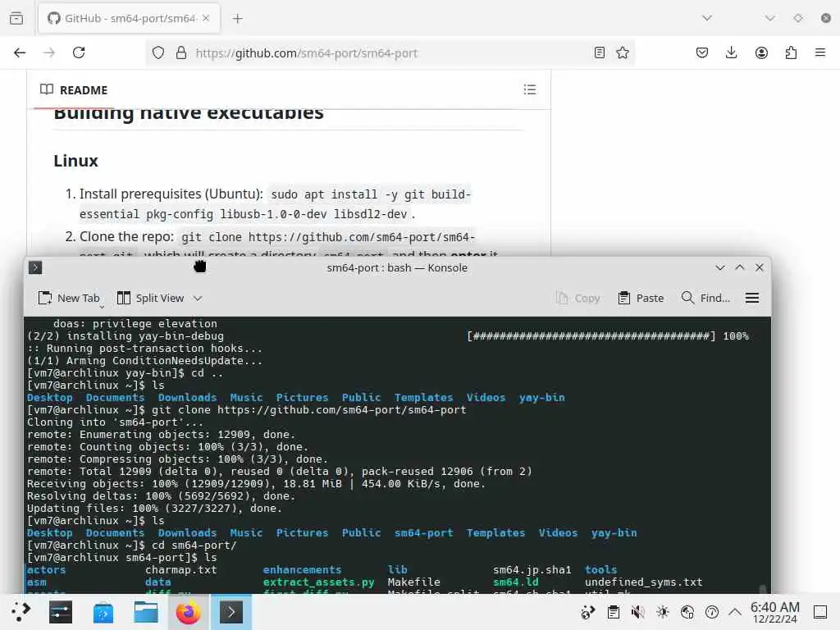Click extract_assets.py in terminal listing
Viewport: 840px width, 630px height.
point(318,582)
